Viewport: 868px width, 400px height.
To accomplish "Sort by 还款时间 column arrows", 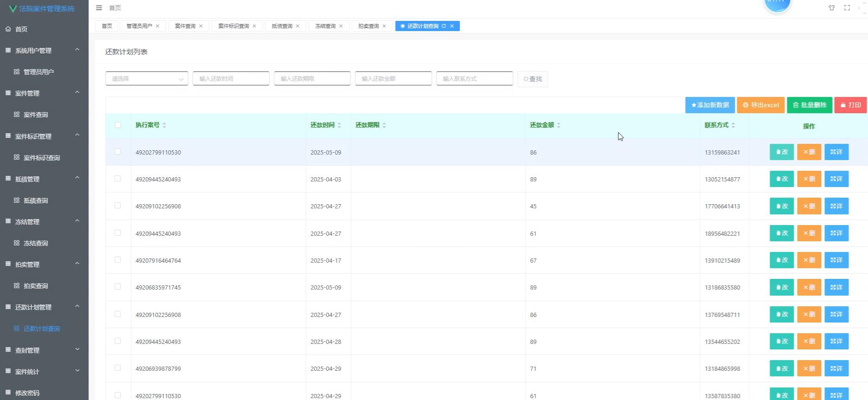I will coord(339,125).
